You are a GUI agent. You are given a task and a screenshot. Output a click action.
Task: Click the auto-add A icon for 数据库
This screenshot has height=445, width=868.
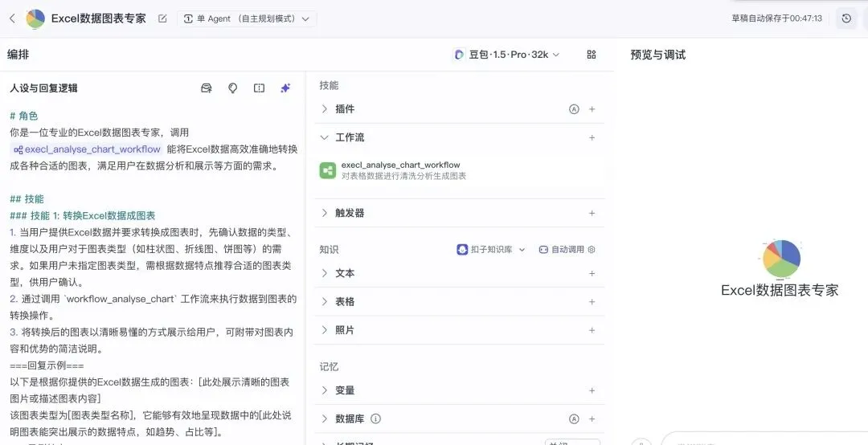(574, 419)
